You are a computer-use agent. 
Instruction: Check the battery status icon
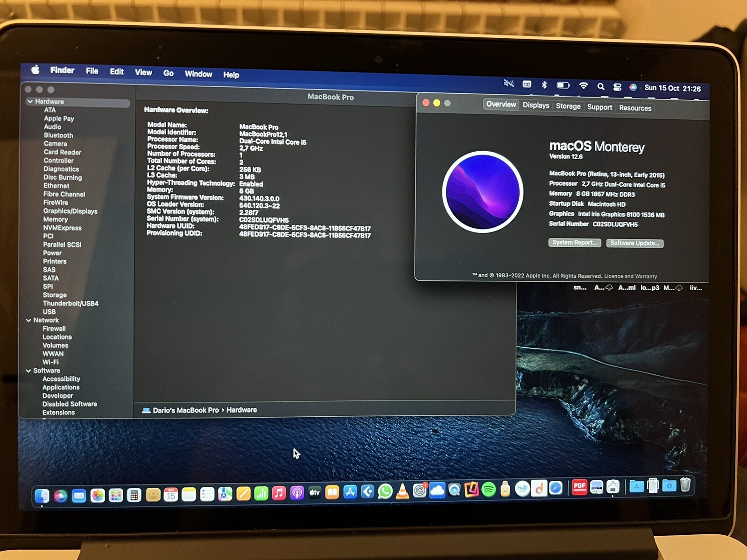563,85
